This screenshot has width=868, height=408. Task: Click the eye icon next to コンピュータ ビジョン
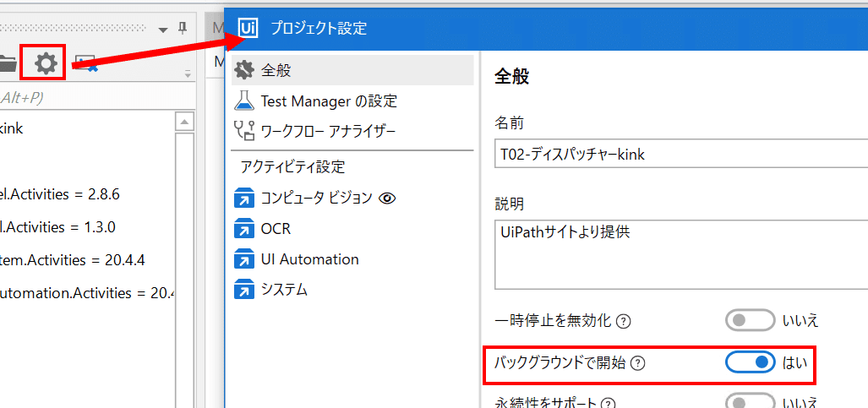point(387,199)
